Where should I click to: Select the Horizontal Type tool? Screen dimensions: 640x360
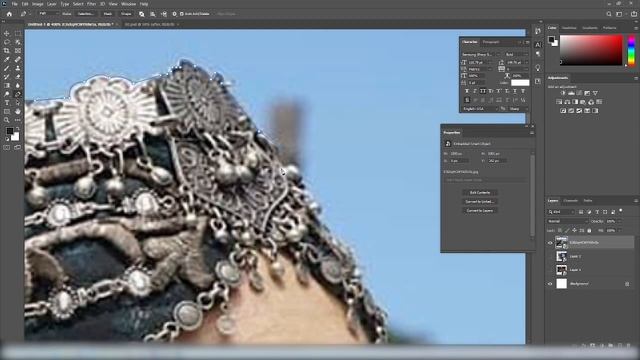pyautogui.click(x=7, y=102)
